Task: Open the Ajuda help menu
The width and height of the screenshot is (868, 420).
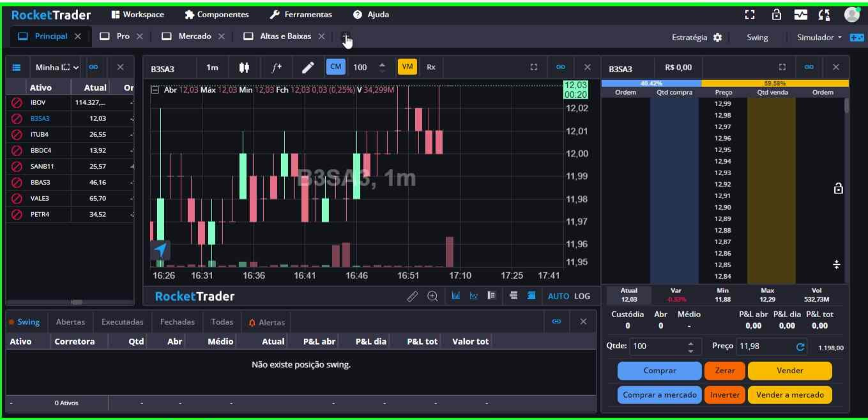Action: point(370,14)
